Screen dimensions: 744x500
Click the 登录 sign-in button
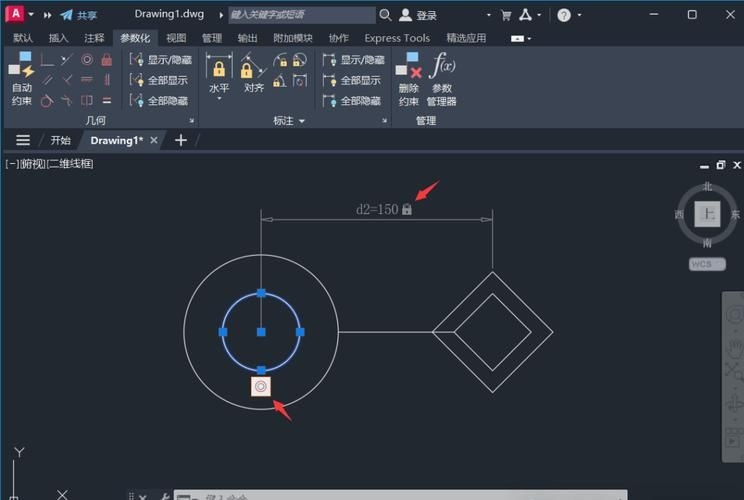419,15
